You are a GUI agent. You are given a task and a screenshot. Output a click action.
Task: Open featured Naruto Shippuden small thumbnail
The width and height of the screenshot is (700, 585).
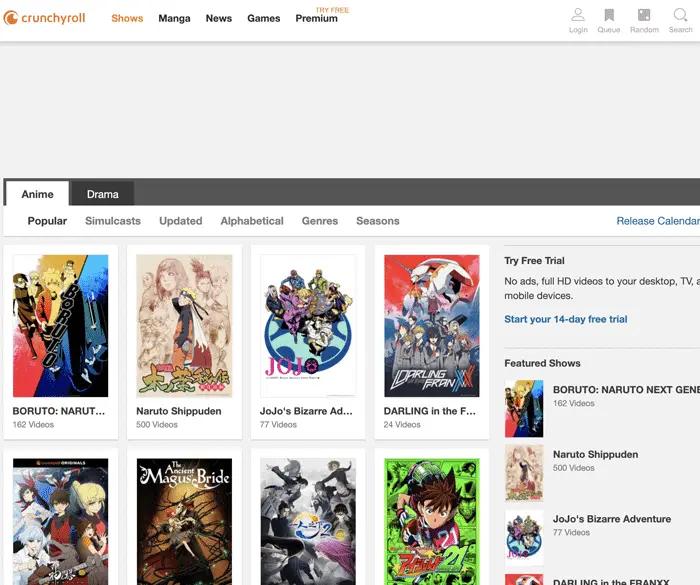pos(524,473)
